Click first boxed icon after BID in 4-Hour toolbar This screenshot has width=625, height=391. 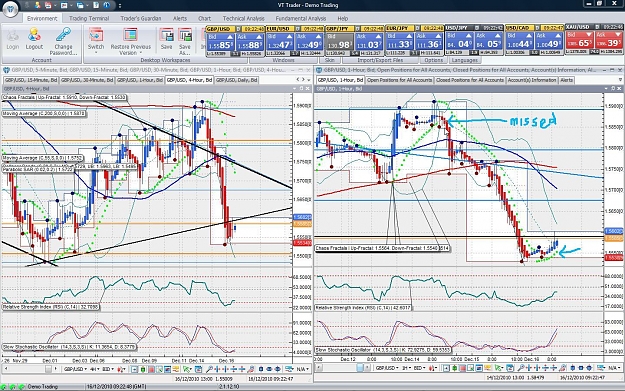tap(135, 369)
